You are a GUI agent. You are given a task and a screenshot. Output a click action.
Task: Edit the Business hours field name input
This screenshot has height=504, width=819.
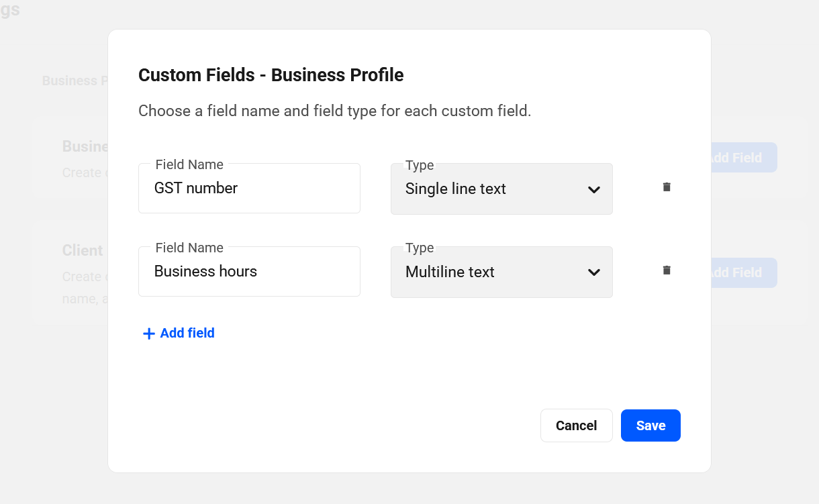[249, 272]
